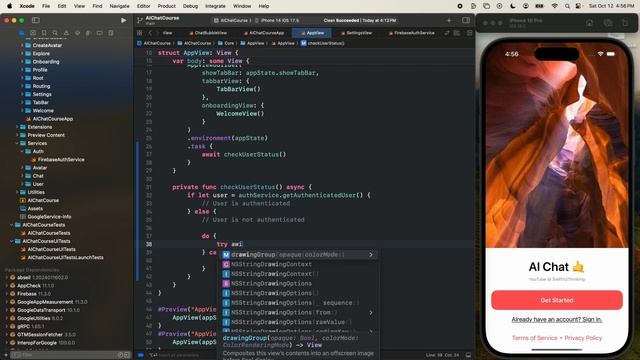
Task: Tap Privacy Policy link
Action: pos(583,338)
